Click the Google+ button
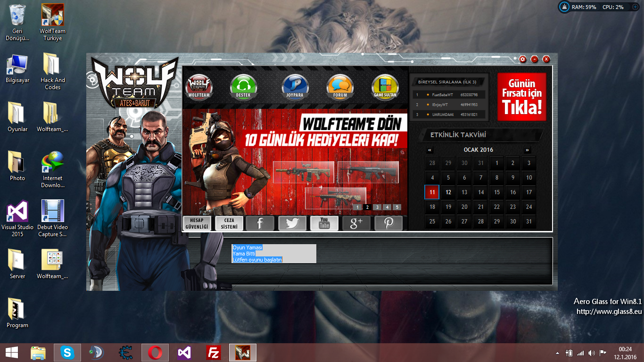 click(x=356, y=223)
